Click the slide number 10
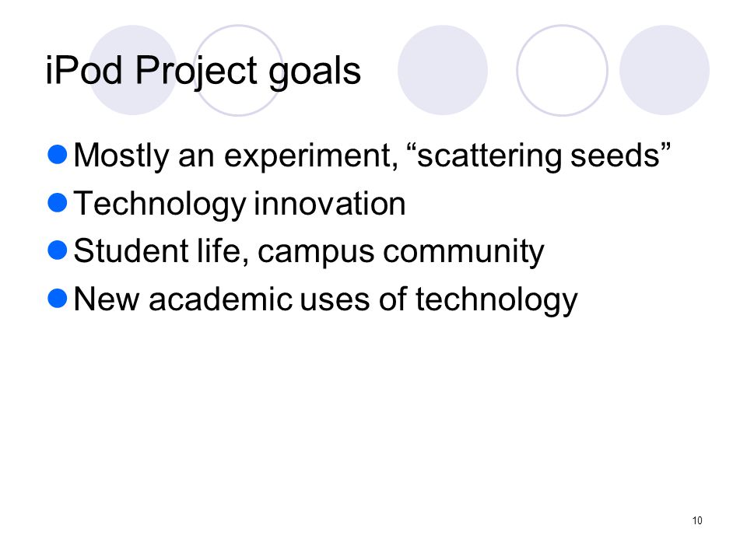The height and width of the screenshot is (560, 747). 697,520
